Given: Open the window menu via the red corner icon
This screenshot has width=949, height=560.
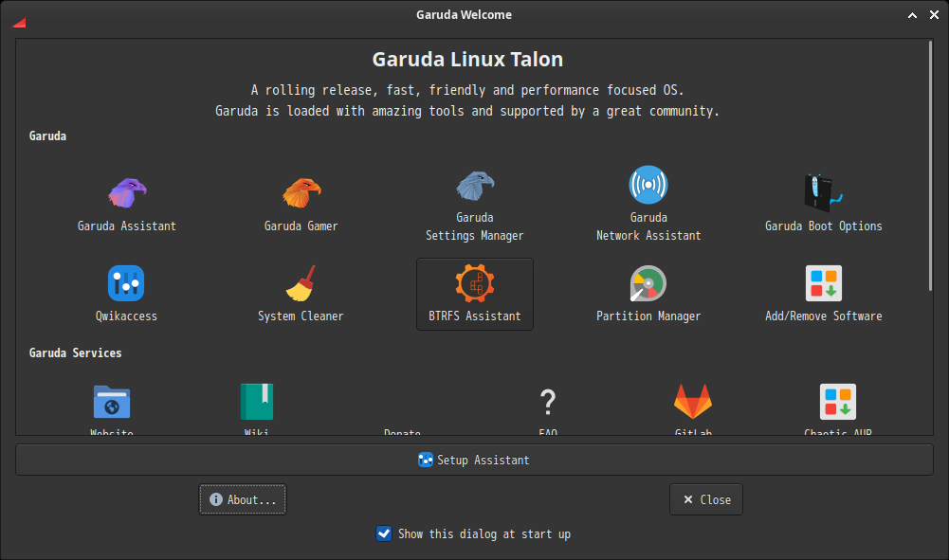Looking at the screenshot, I should tap(19, 23).
